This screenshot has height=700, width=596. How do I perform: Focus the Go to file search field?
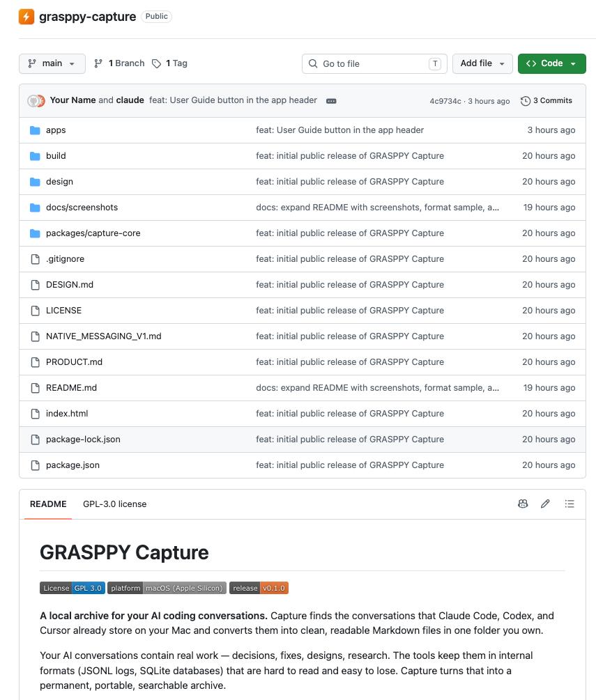pyautogui.click(x=374, y=63)
